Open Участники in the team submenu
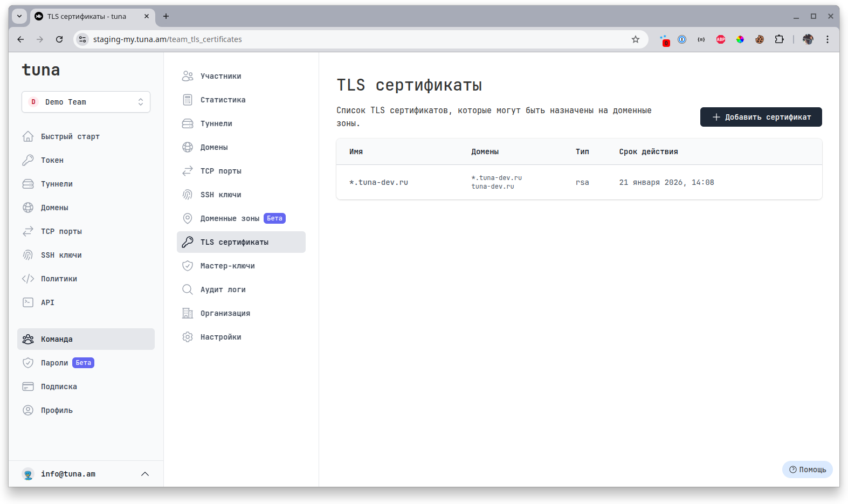The height and width of the screenshot is (504, 848). click(241, 76)
